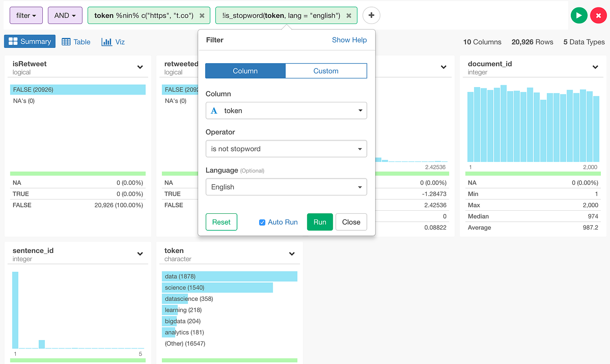Collapse the token column summary card

pyautogui.click(x=291, y=253)
